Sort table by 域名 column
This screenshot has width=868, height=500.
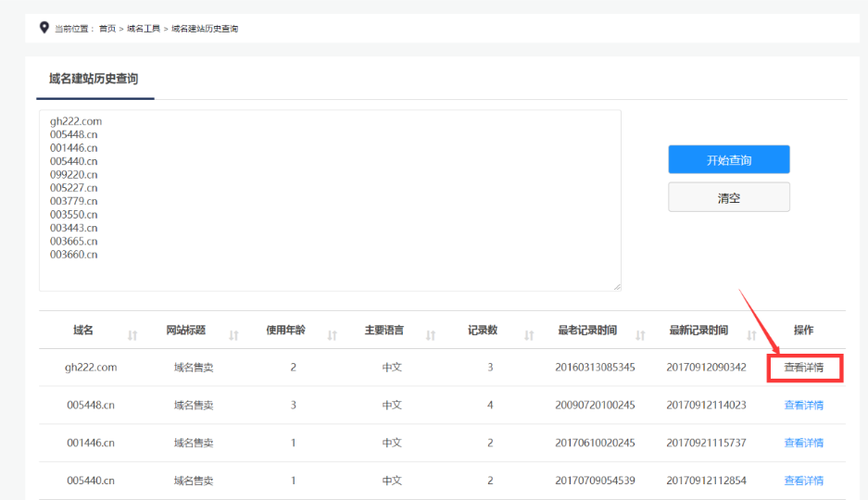[x=132, y=335]
